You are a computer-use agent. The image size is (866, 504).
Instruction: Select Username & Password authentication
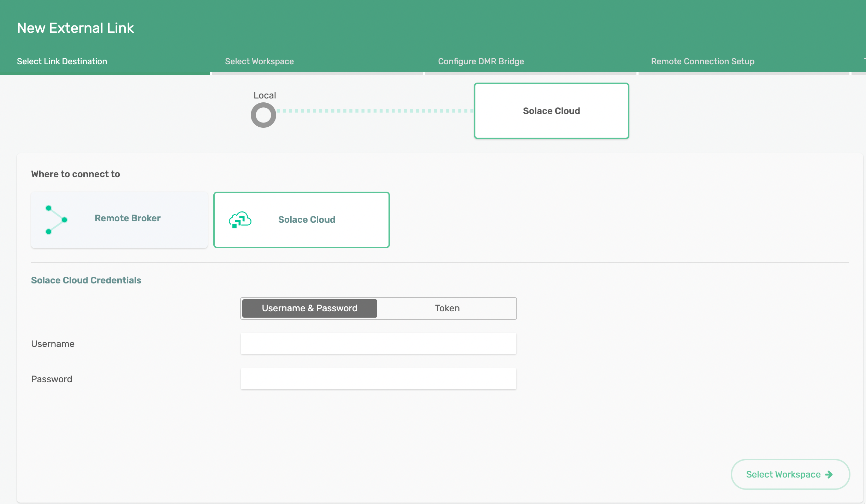click(x=309, y=308)
